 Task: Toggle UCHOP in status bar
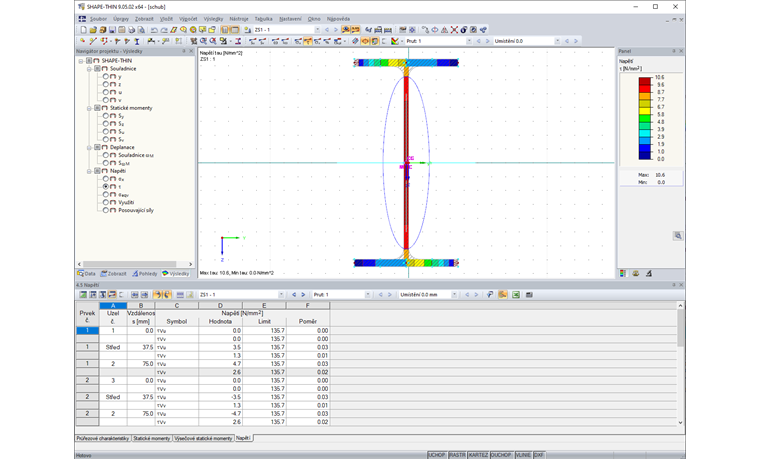click(437, 455)
